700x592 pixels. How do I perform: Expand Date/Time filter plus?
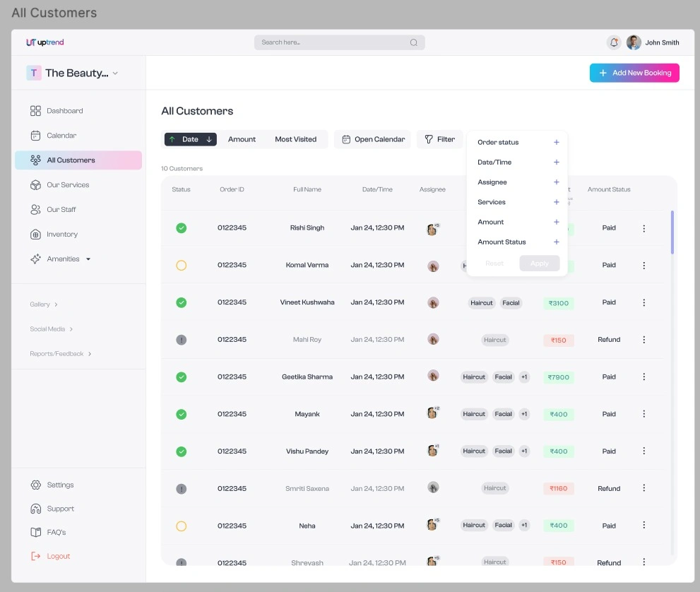tap(556, 162)
